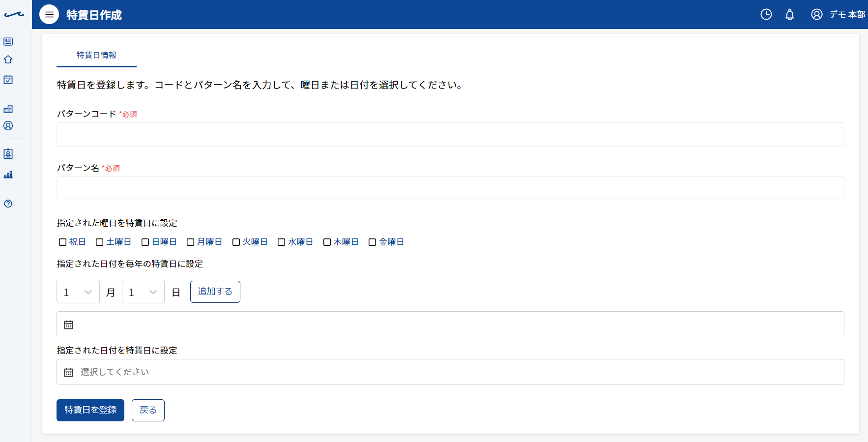Click the wave logo in sidebar
The width and height of the screenshot is (868, 442).
click(x=14, y=15)
